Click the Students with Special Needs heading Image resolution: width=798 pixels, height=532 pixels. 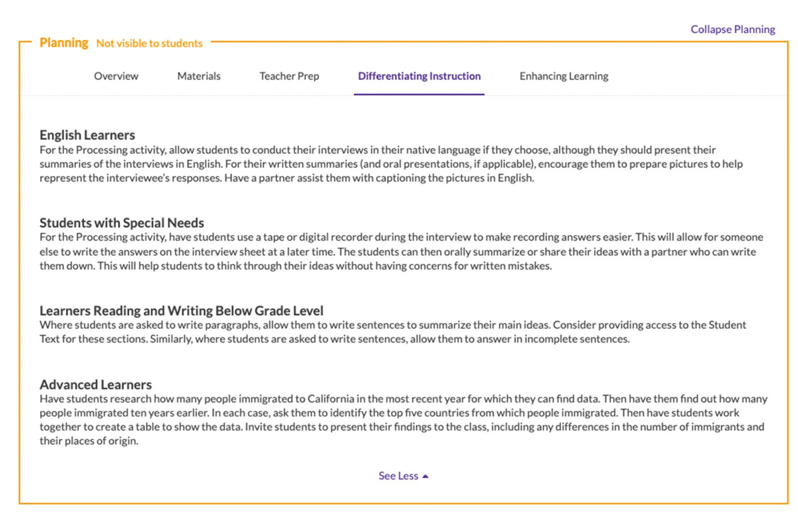(122, 223)
